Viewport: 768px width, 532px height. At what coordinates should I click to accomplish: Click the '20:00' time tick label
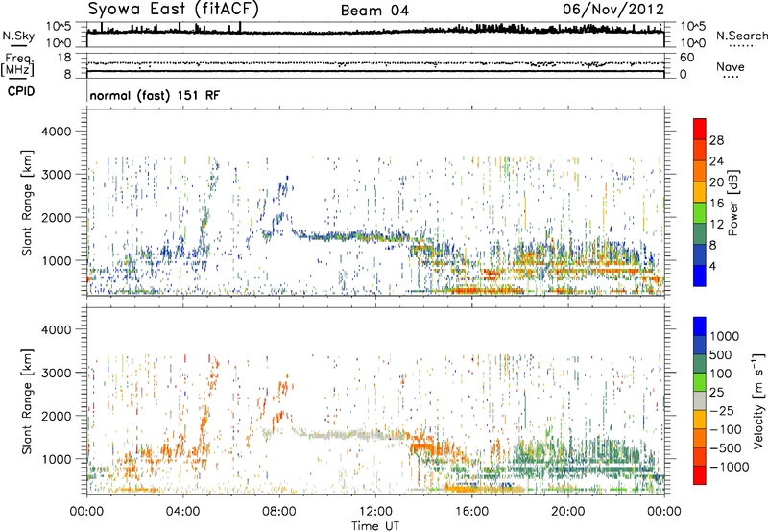click(567, 512)
